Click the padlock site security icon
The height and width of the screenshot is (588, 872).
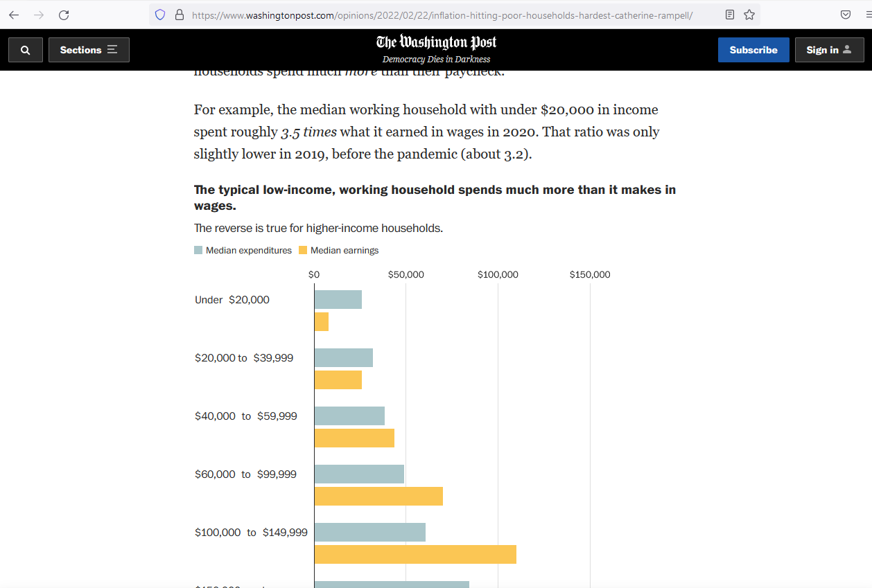(x=179, y=14)
